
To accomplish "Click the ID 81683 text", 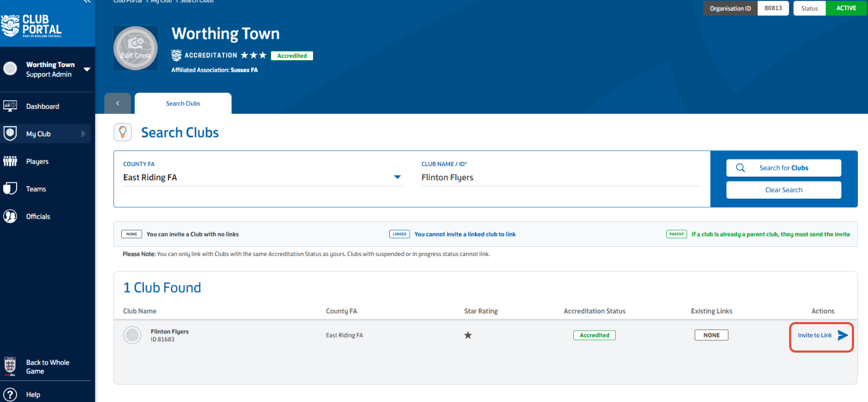I will [x=163, y=339].
